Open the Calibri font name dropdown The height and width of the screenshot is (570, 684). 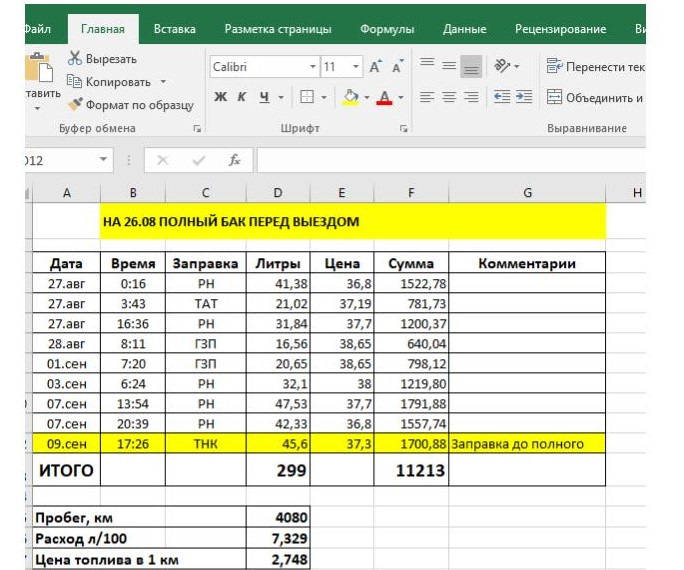312,67
